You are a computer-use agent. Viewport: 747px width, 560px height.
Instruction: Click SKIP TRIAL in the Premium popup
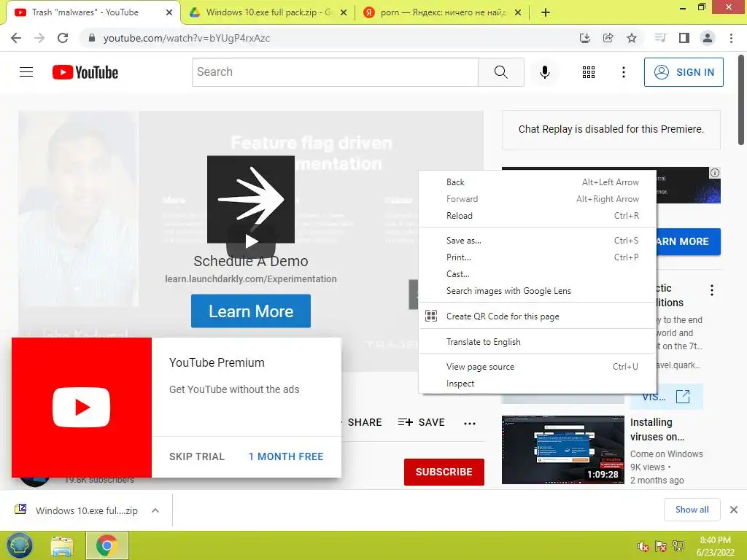[197, 456]
